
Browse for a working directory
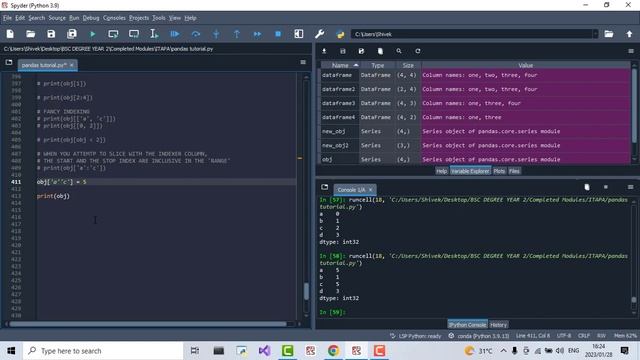609,34
